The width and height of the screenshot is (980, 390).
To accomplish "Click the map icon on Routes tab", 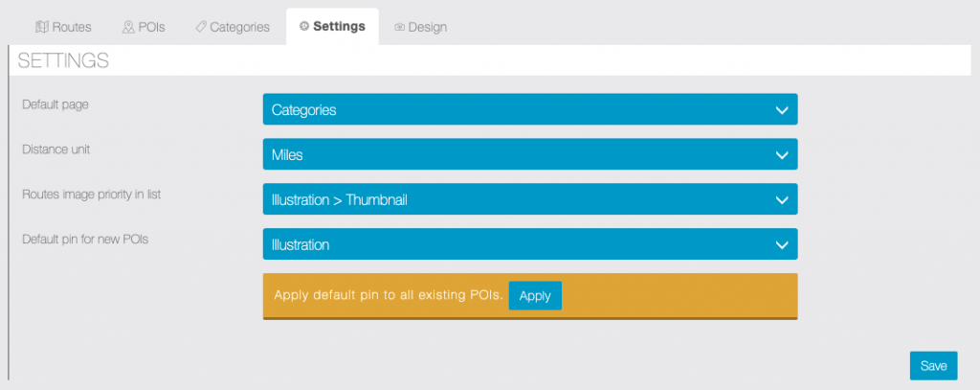I will click(x=41, y=27).
